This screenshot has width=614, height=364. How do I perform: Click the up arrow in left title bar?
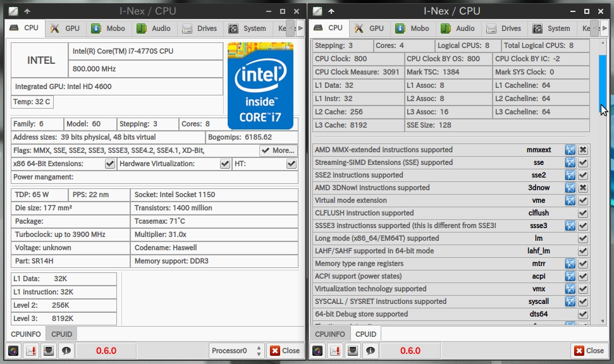[x=27, y=11]
